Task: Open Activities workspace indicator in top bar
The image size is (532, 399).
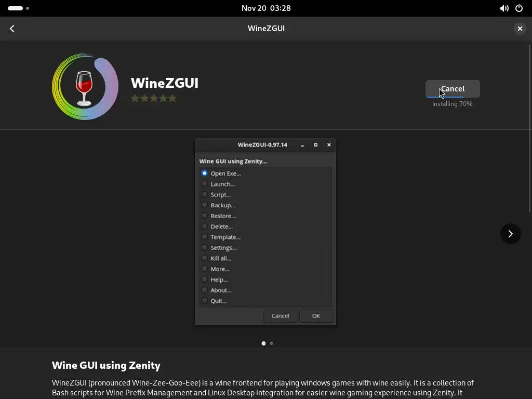Action: (18, 8)
